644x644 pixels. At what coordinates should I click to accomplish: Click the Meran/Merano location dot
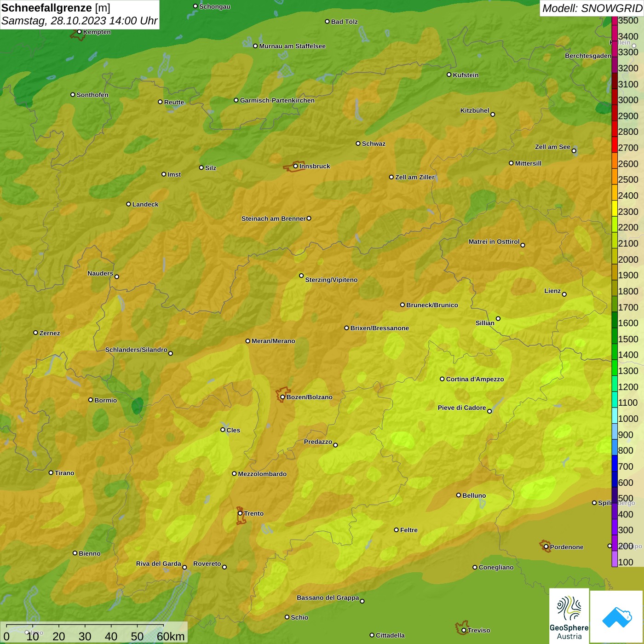247,341
